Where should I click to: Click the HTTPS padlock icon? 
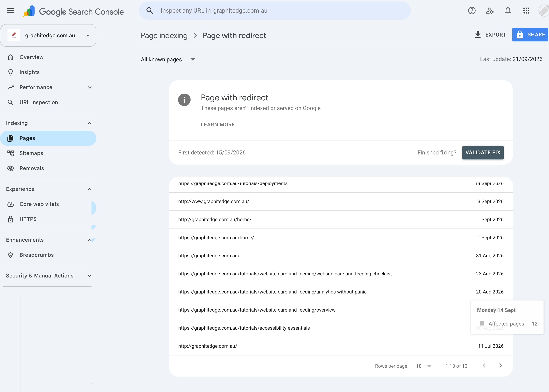click(11, 219)
